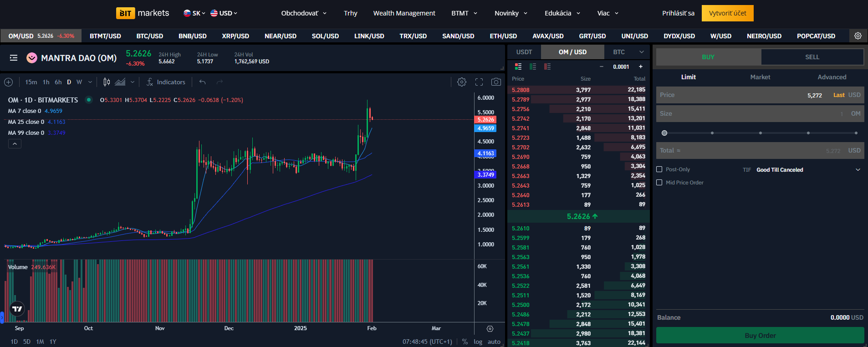Image resolution: width=868 pixels, height=347 pixels.
Task: Enter fullscreen chart mode
Action: pos(479,82)
